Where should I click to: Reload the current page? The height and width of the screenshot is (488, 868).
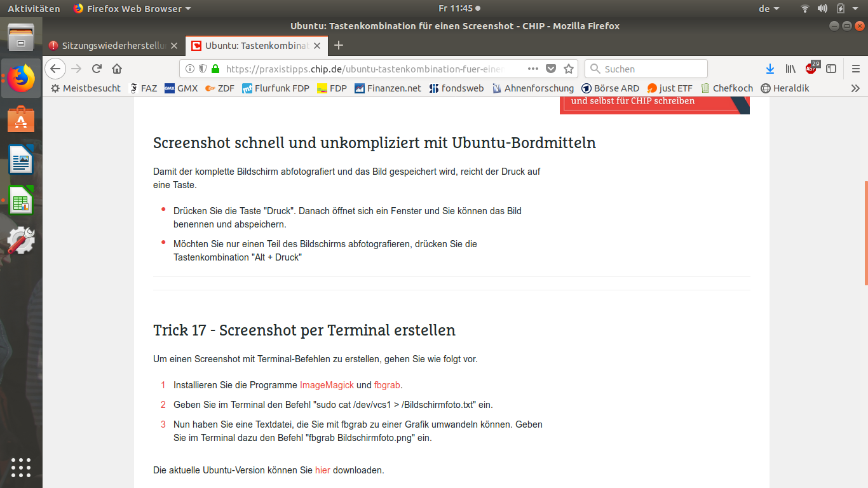pyautogui.click(x=97, y=69)
